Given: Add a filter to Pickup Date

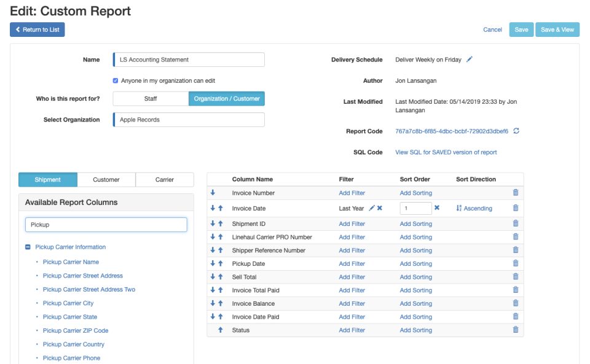Looking at the screenshot, I should (352, 264).
